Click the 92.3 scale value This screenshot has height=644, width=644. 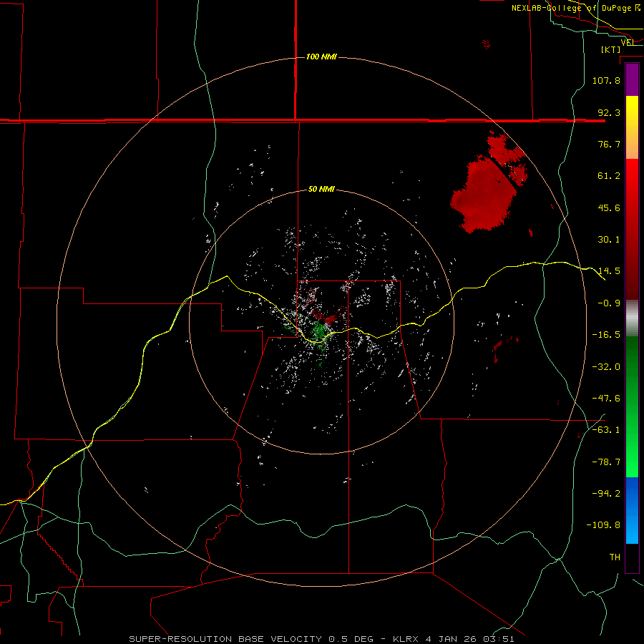tap(609, 112)
